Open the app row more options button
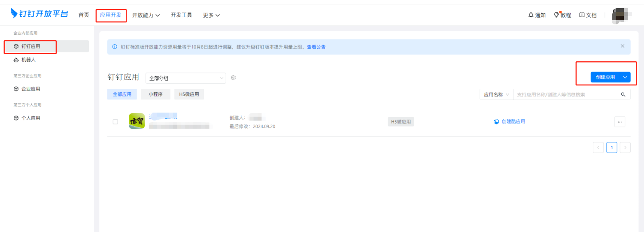The image size is (644, 232). point(620,122)
